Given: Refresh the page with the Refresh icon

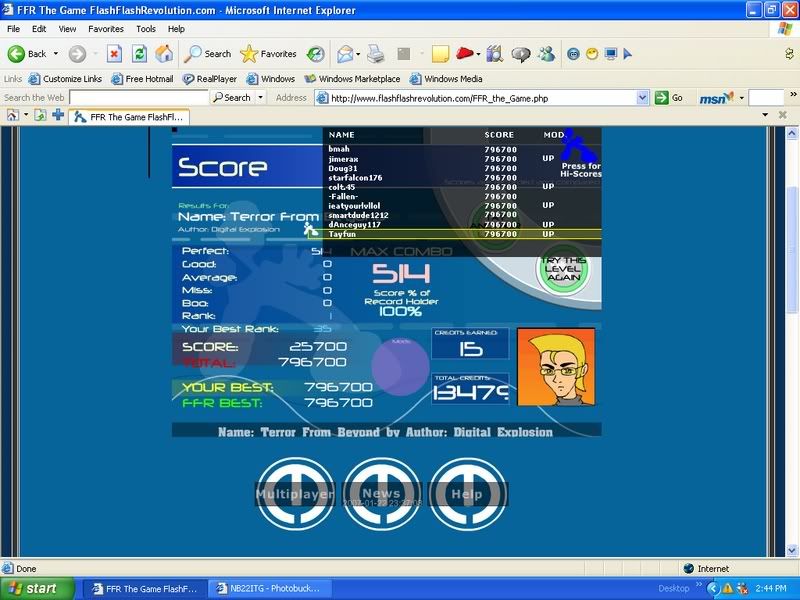Looking at the screenshot, I should [140, 54].
